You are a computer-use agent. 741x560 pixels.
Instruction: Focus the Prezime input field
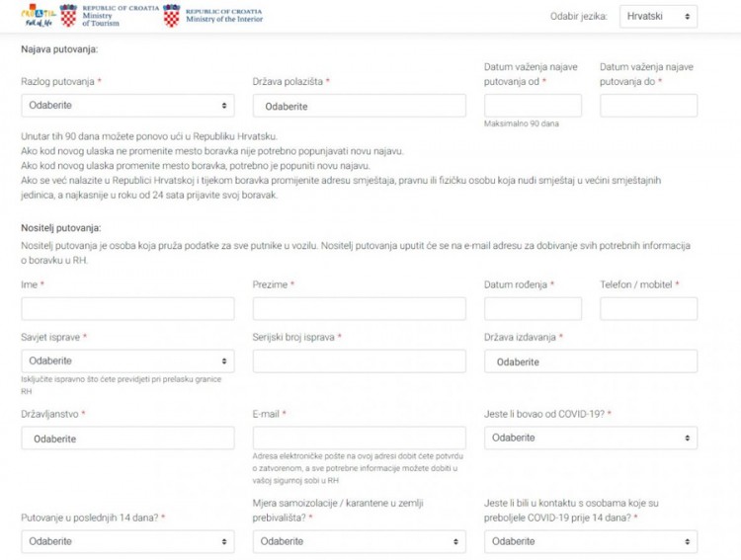coord(359,309)
